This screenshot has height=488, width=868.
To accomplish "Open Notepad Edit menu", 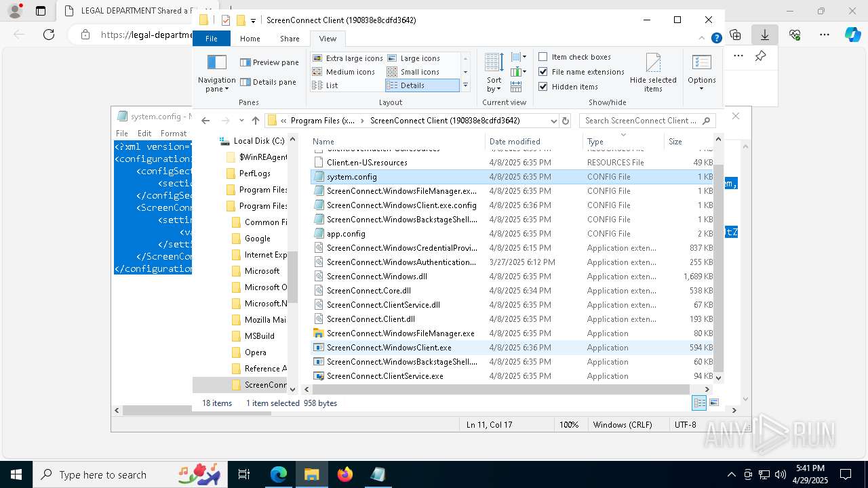I will coord(144,134).
